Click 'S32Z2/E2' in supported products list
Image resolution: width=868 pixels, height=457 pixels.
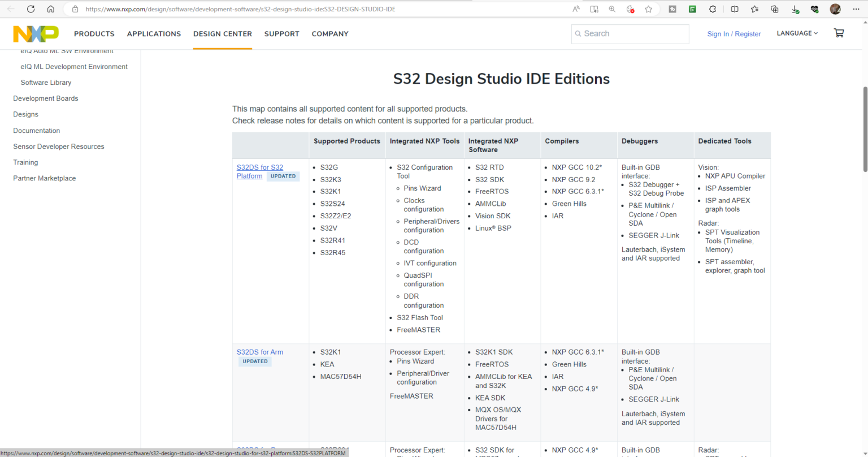click(x=336, y=216)
